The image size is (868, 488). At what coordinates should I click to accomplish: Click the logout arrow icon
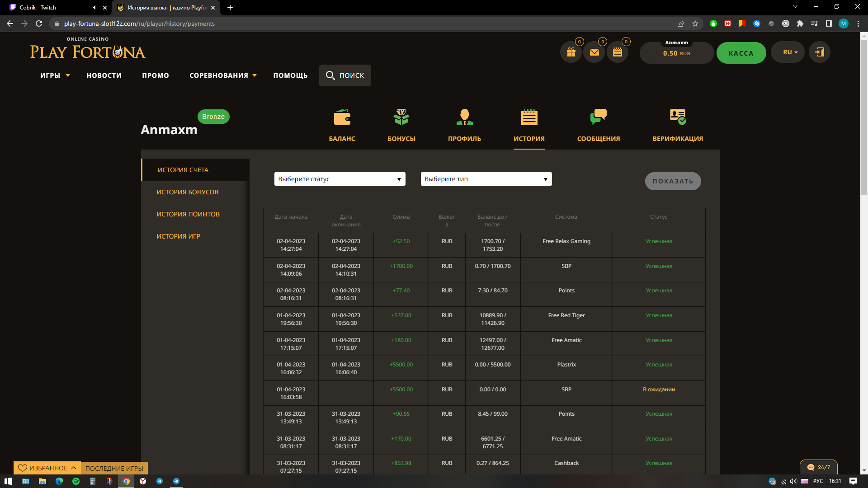coord(819,52)
